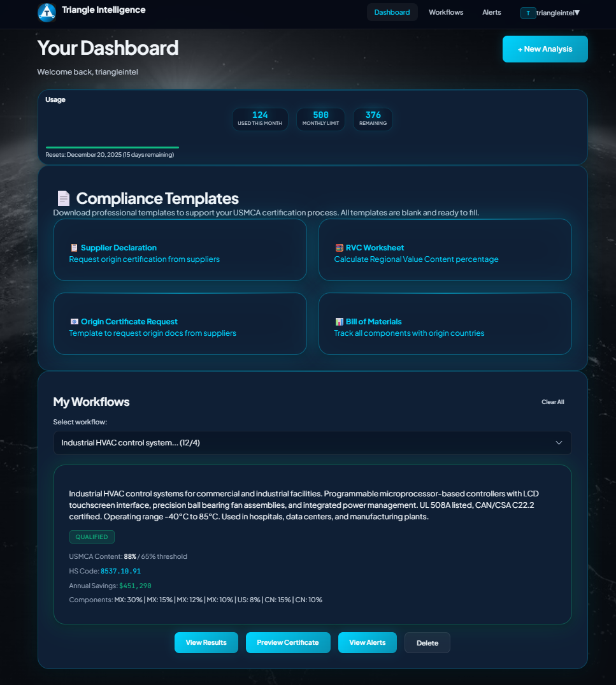The image size is (616, 685).
Task: Click the Origin Certificate Request disc icon
Action: pos(73,322)
